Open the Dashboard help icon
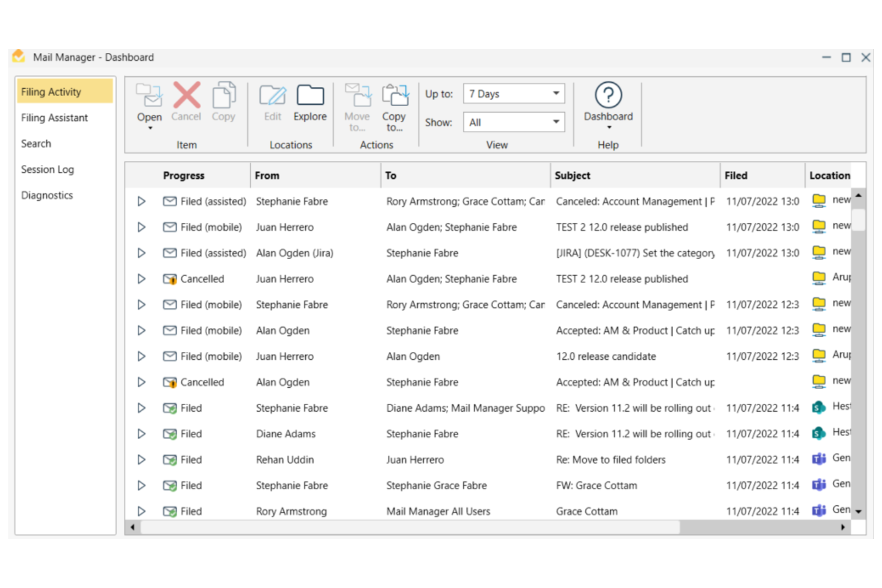Viewport: 882px width, 588px height. tap(608, 95)
